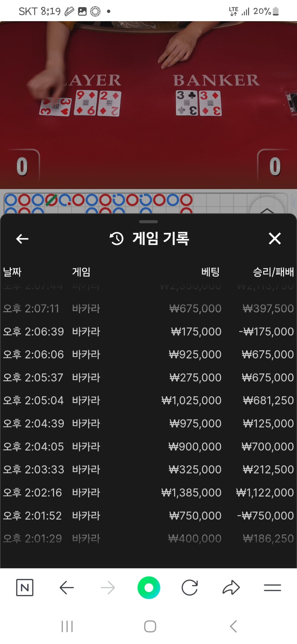Close the game history panel
The width and height of the screenshot is (297, 644).
[275, 238]
